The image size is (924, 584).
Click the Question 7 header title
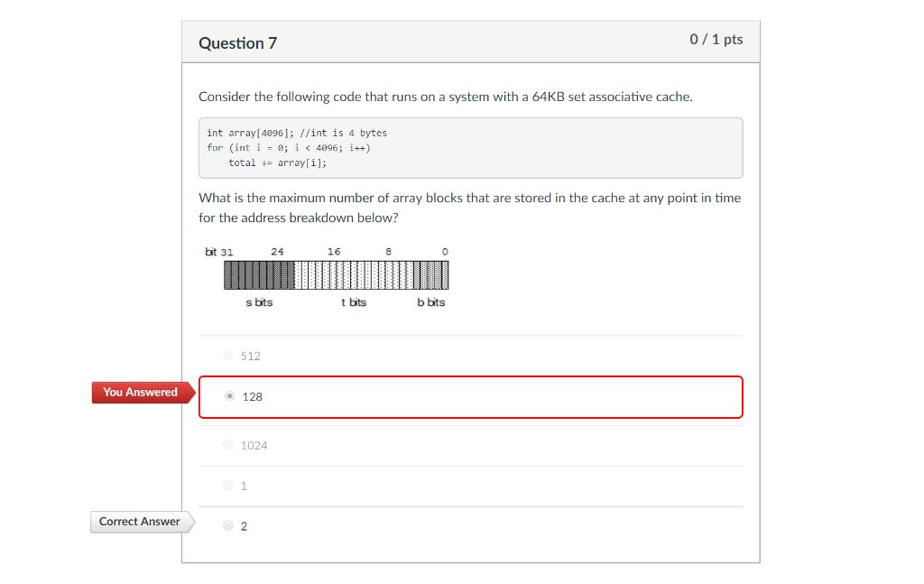coord(237,42)
